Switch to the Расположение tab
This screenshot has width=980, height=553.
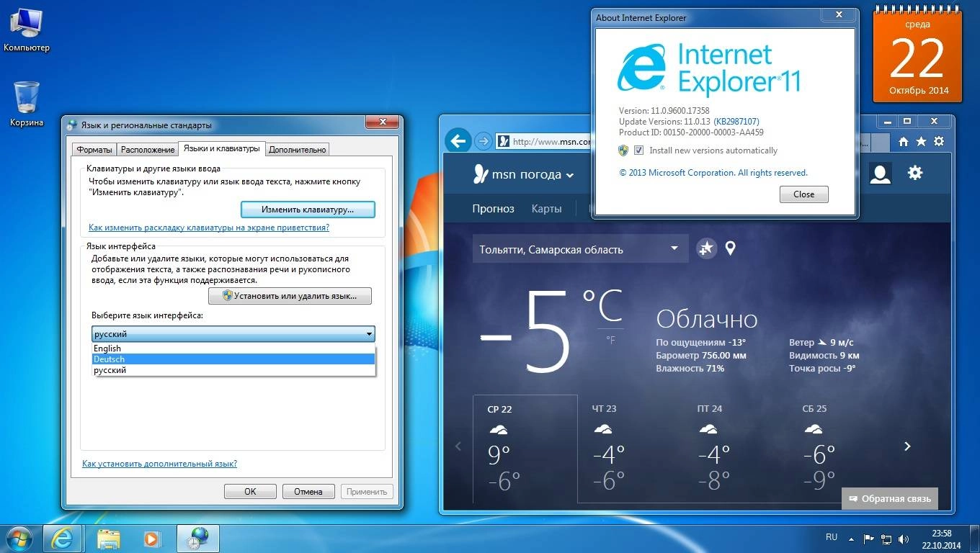[x=148, y=150]
